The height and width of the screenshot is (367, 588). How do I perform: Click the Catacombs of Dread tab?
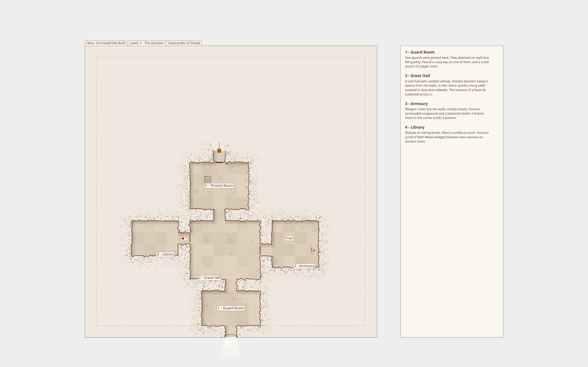pos(184,43)
